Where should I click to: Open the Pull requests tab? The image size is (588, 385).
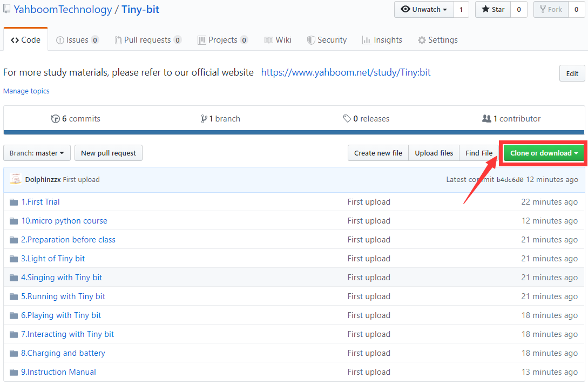point(148,40)
